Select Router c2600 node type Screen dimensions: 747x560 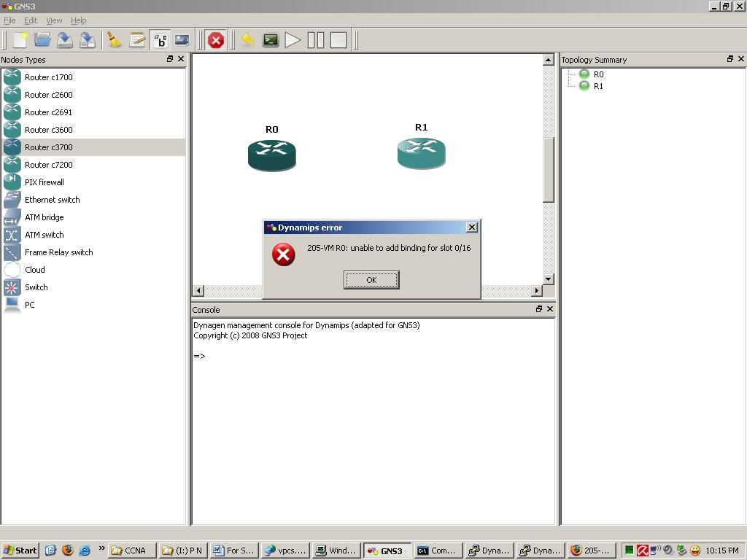pyautogui.click(x=93, y=95)
